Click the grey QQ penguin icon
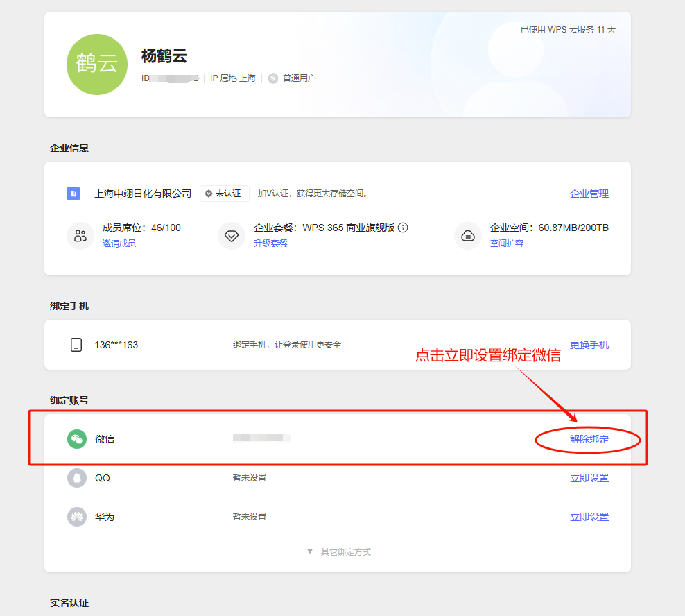Screen dimensions: 685x616 pos(77,478)
